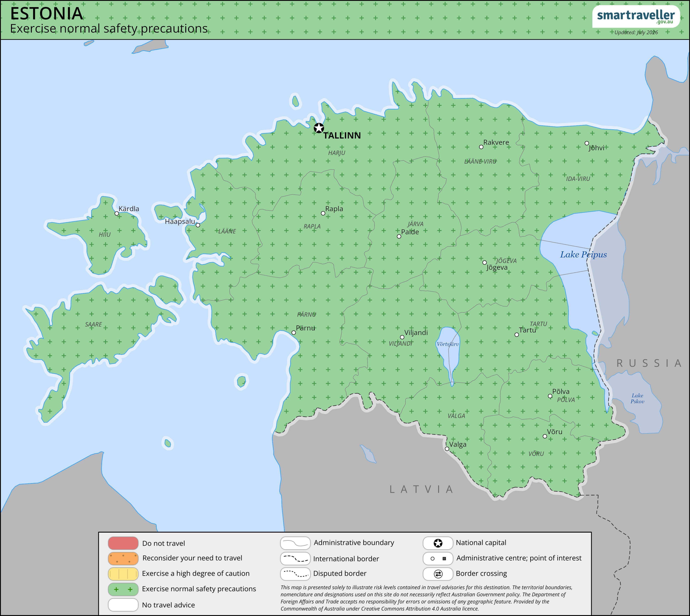Click the Kärdla city marker circle
Screen dimensions: 690x616
click(x=117, y=214)
